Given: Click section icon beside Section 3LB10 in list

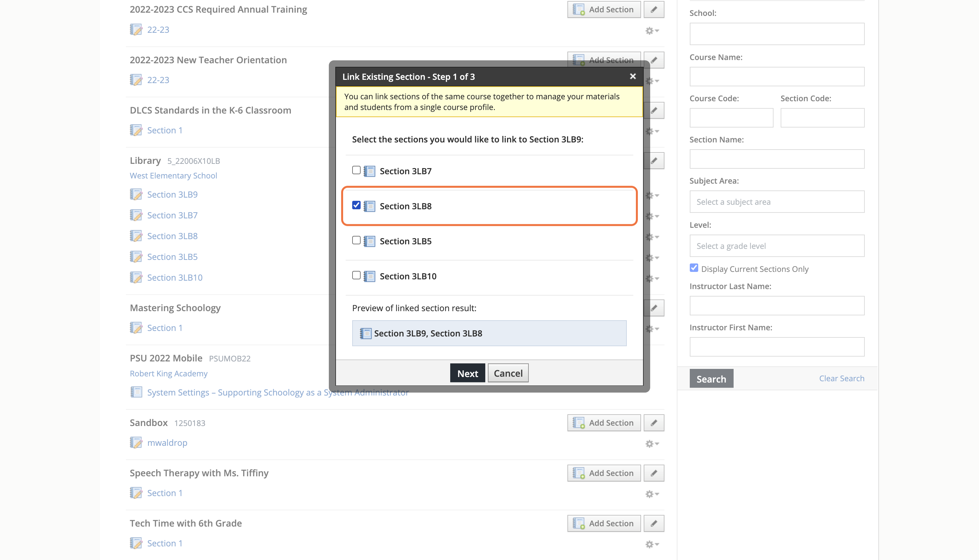Looking at the screenshot, I should [x=136, y=278].
